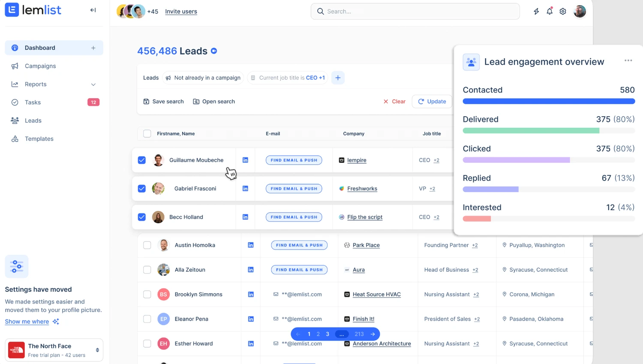Click the lightning bolt icon in the header
Viewport: 643px width, 364px height.
[x=536, y=12]
